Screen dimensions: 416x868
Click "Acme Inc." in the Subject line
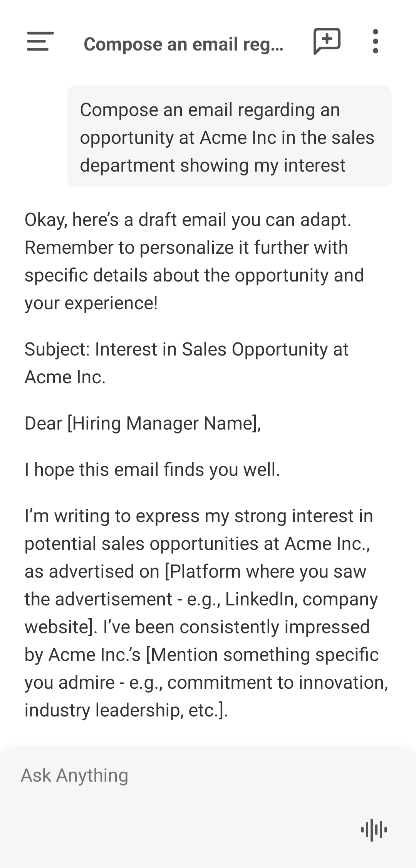pos(65,377)
